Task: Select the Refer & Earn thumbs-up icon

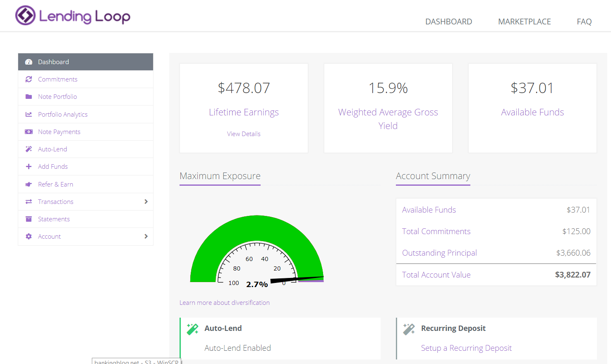Action: [29, 184]
